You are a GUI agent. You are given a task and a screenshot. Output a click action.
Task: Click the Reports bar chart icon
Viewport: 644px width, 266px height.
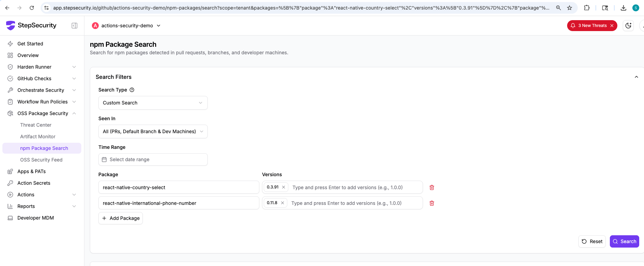click(10, 206)
